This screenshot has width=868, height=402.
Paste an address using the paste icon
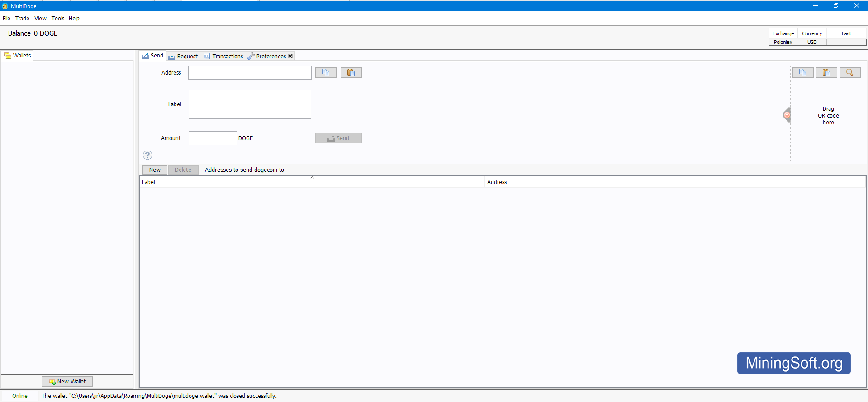click(x=351, y=72)
